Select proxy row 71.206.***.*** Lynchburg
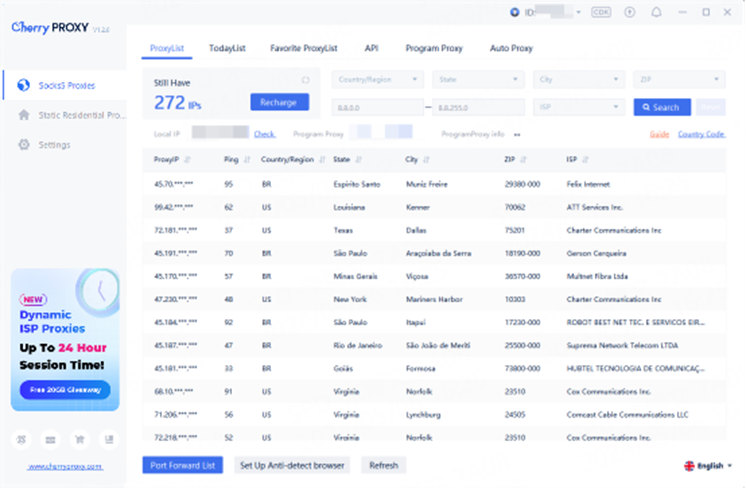This screenshot has width=746, height=488. click(x=434, y=415)
